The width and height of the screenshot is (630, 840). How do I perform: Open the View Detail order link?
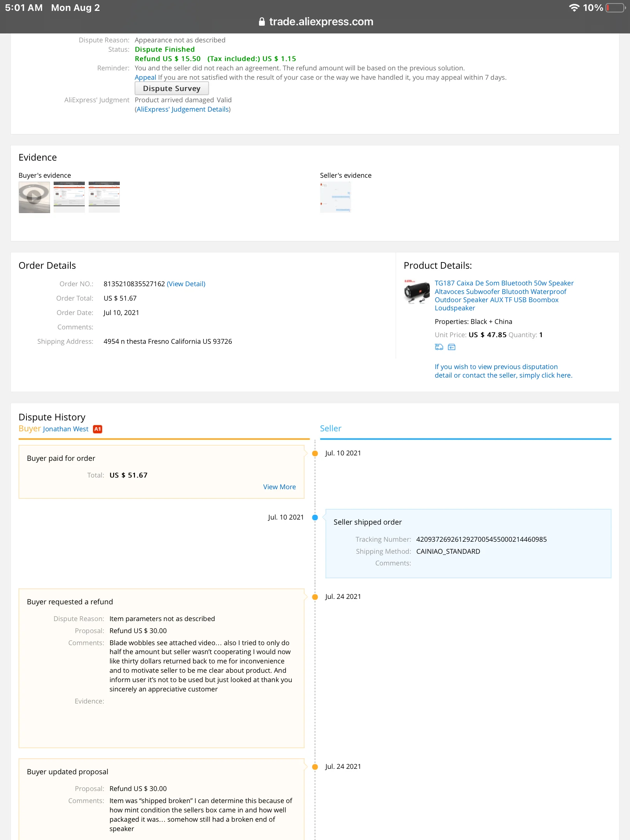tap(186, 284)
